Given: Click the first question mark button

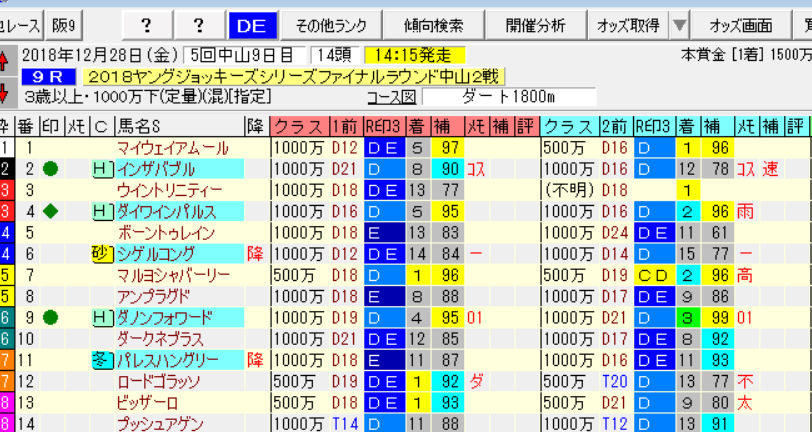Looking at the screenshot, I should [147, 25].
